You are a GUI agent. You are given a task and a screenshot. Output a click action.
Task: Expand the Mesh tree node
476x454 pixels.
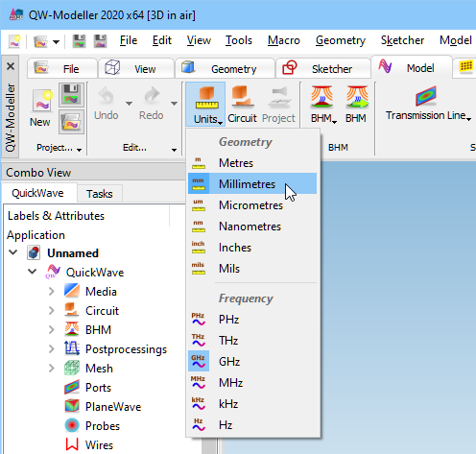tap(52, 369)
